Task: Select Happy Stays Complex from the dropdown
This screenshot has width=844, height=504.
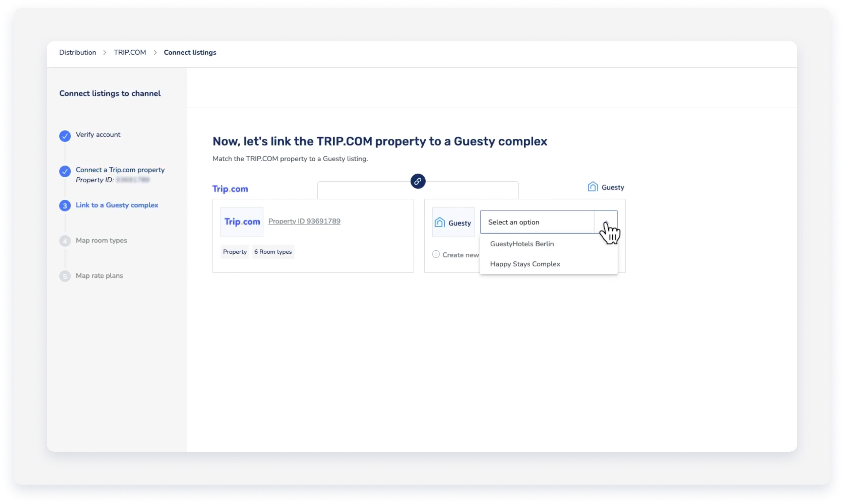Action: tap(525, 264)
